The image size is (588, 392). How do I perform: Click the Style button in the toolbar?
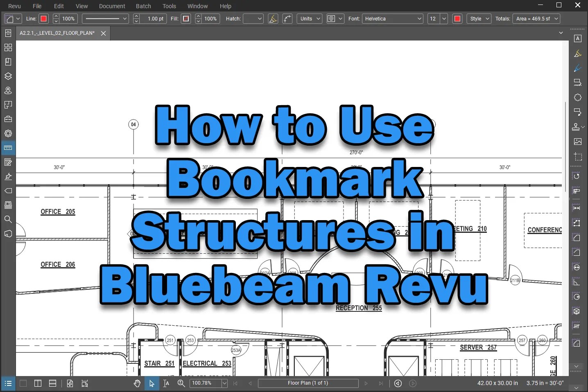point(478,18)
